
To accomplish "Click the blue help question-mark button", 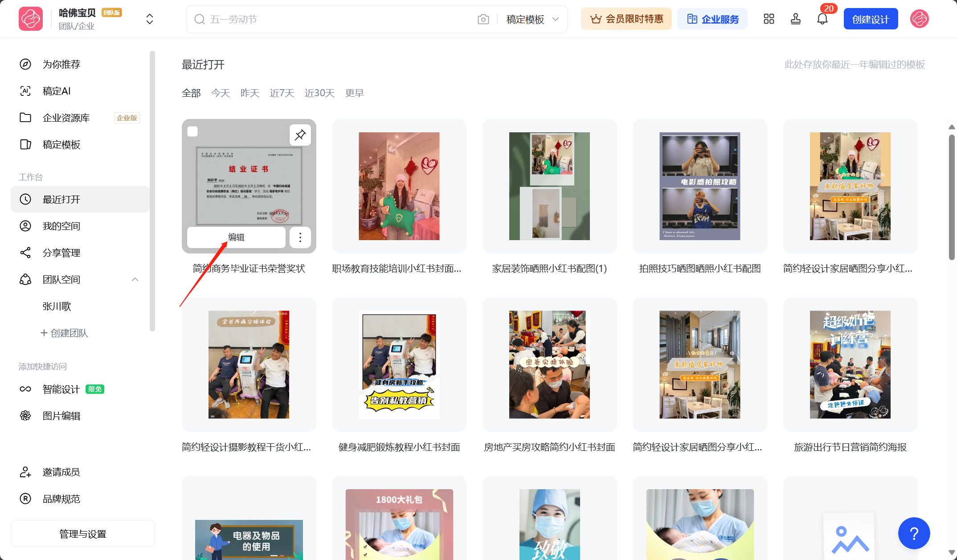I will [914, 533].
